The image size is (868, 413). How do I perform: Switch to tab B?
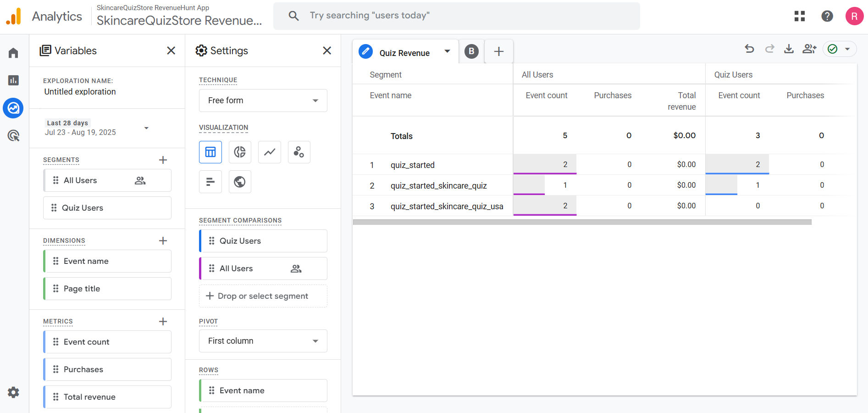pyautogui.click(x=471, y=51)
